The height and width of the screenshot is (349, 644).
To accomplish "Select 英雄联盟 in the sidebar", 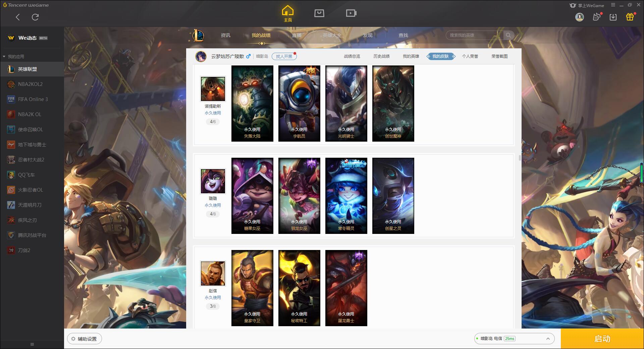I will pos(32,69).
